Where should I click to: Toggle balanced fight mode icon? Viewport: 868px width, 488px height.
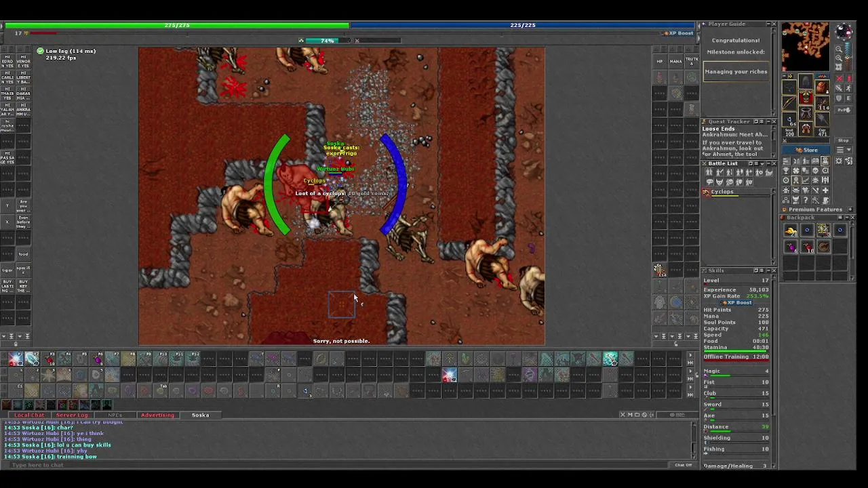[x=839, y=88]
